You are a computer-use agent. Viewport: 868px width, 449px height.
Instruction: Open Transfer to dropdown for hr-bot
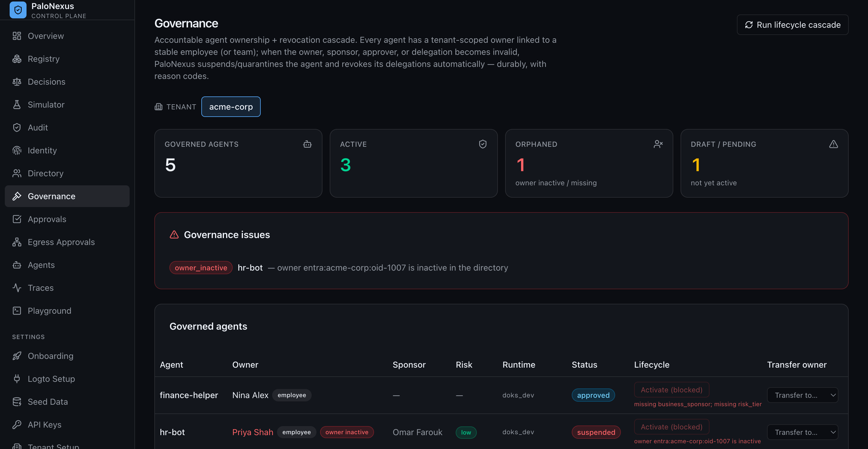802,432
